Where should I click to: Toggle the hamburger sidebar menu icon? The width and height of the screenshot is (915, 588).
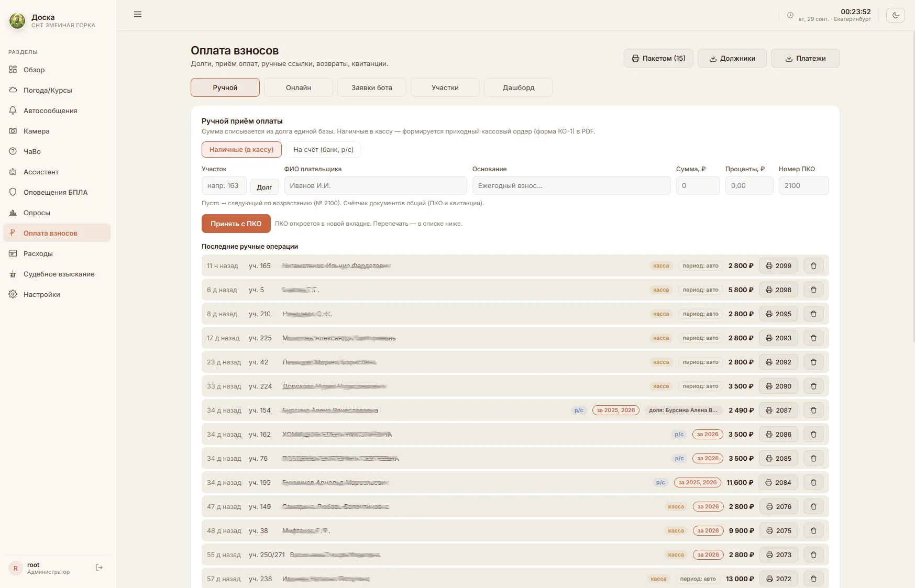[138, 14]
